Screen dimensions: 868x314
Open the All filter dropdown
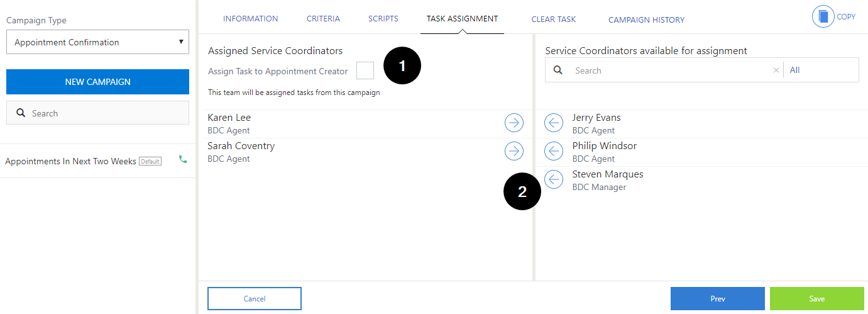coord(821,70)
